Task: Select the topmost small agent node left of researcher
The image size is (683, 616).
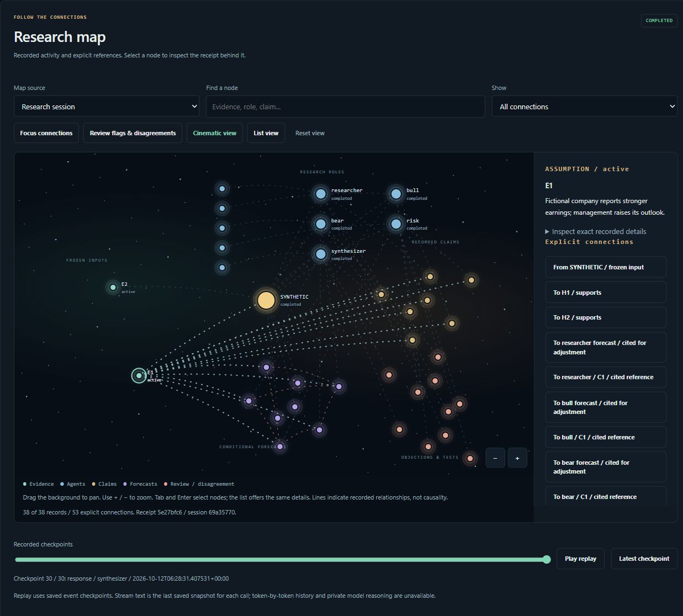Action: [x=222, y=189]
